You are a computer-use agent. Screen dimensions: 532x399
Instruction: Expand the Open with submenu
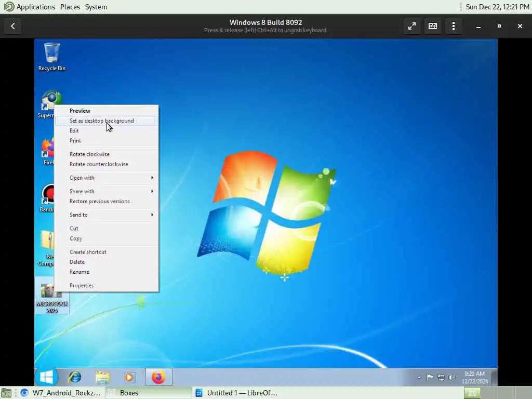click(x=107, y=178)
